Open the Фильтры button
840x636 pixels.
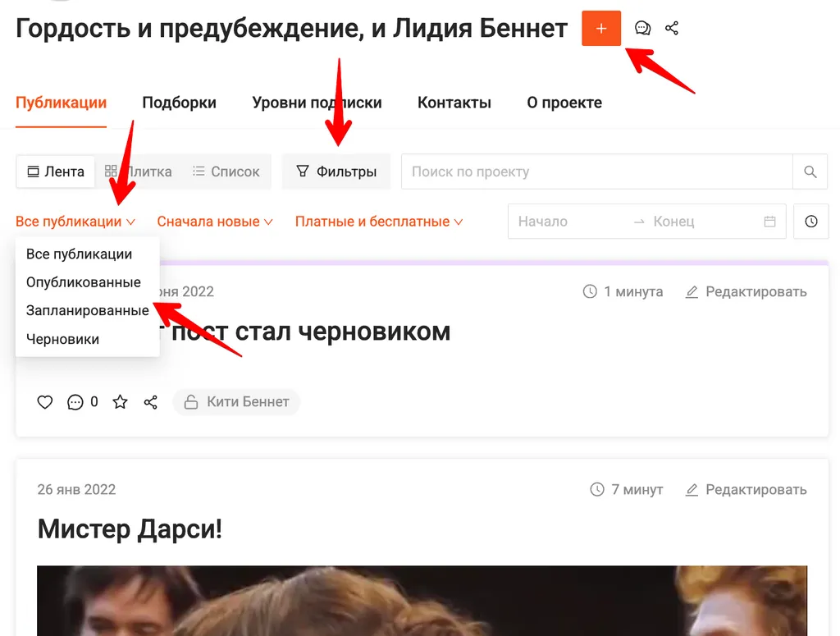336,172
